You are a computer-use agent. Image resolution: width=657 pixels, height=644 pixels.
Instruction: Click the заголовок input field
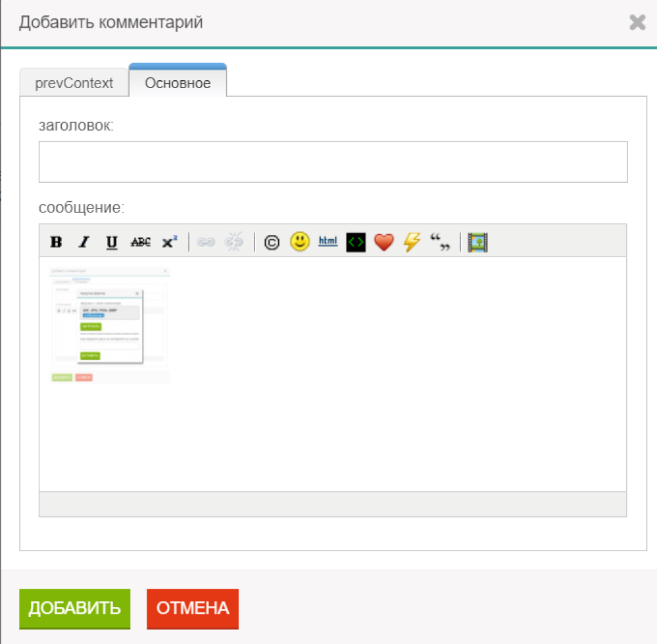click(333, 162)
